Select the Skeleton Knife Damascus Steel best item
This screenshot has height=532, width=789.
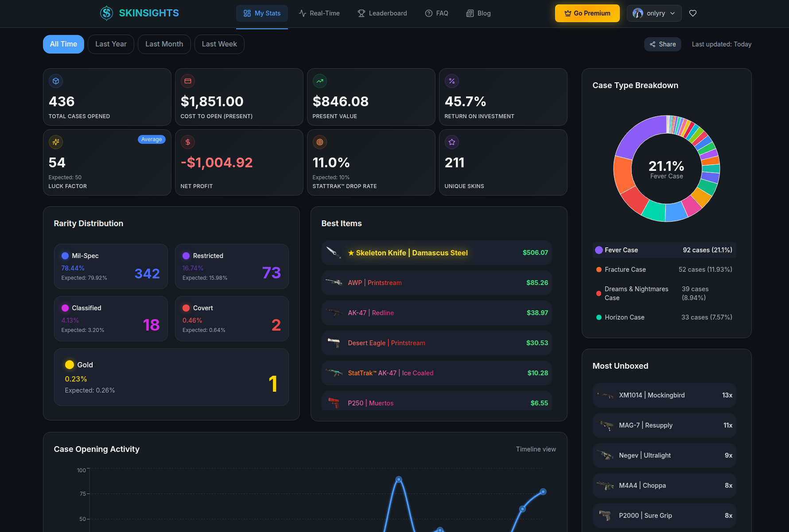pos(436,252)
